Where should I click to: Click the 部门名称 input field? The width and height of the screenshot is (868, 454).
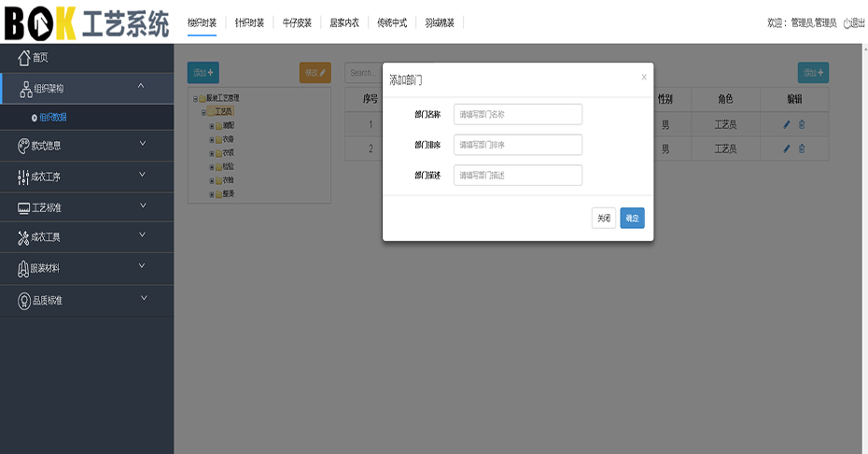(x=517, y=114)
